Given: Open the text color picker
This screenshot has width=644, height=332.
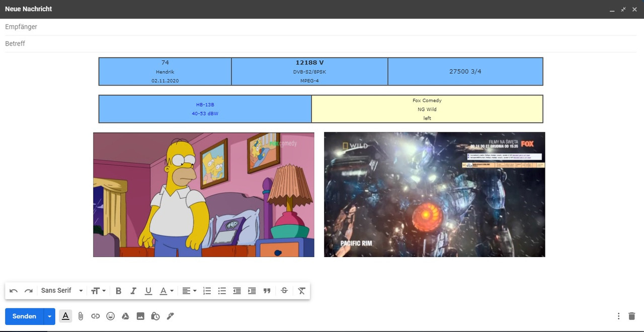Looking at the screenshot, I should 166,291.
